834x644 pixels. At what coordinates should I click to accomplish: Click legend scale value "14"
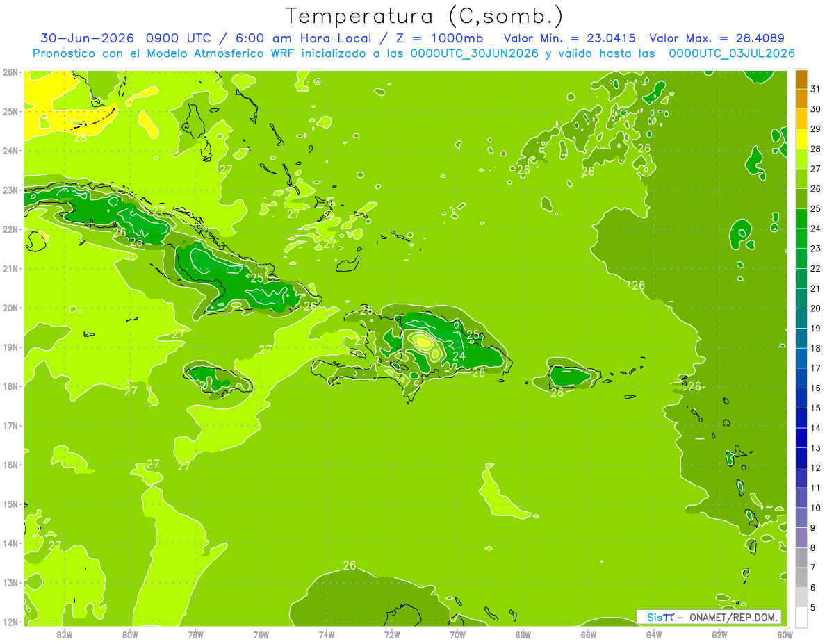pyautogui.click(x=815, y=428)
